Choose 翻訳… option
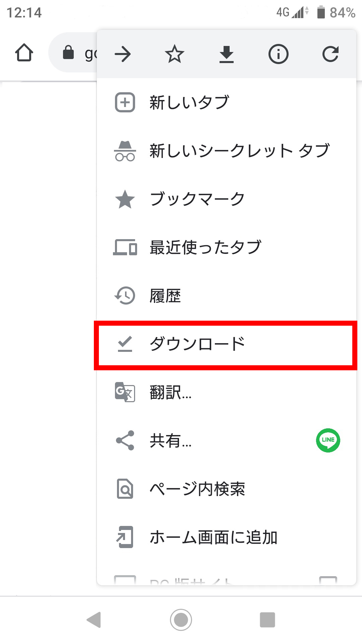The height and width of the screenshot is (644, 362). pyautogui.click(x=227, y=392)
